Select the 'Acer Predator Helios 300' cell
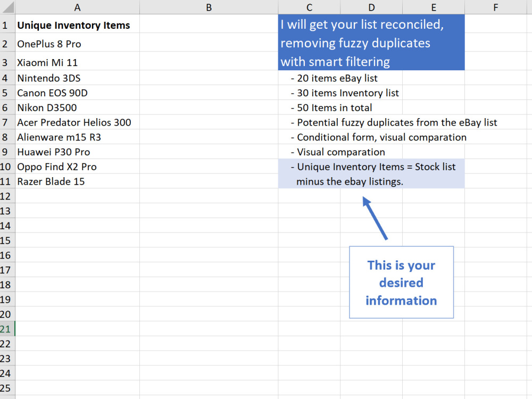This screenshot has height=399, width=532. [77, 122]
